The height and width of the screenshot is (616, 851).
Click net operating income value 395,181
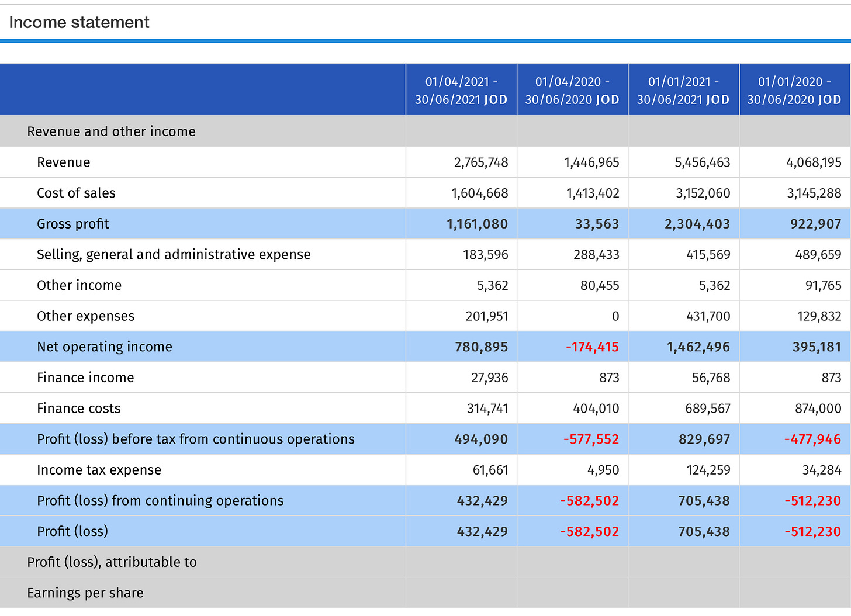click(x=817, y=347)
